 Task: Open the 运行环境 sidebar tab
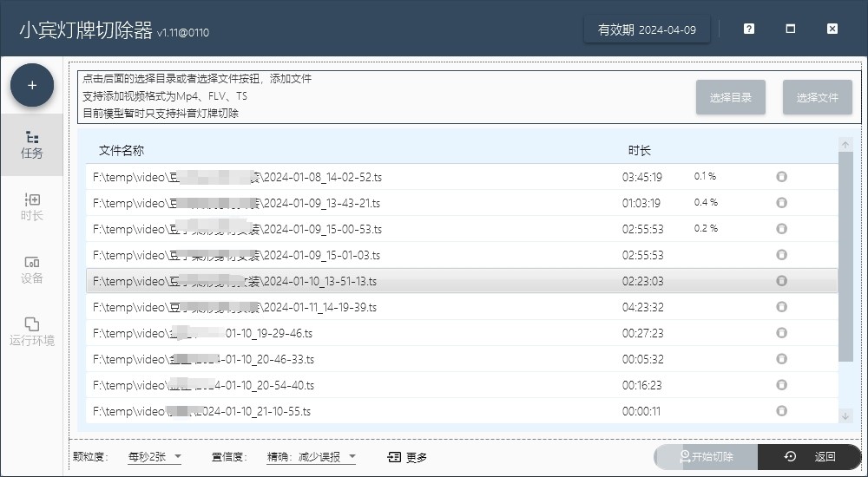32,331
